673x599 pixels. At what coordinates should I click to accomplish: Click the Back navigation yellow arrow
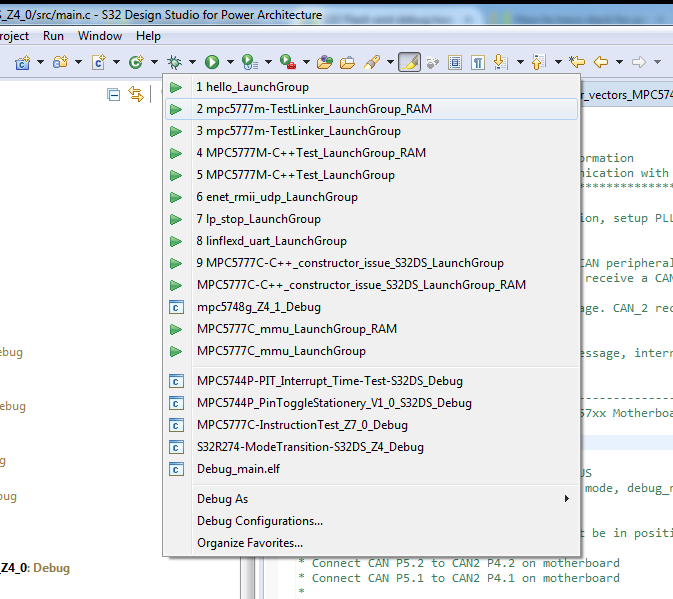pyautogui.click(x=601, y=63)
